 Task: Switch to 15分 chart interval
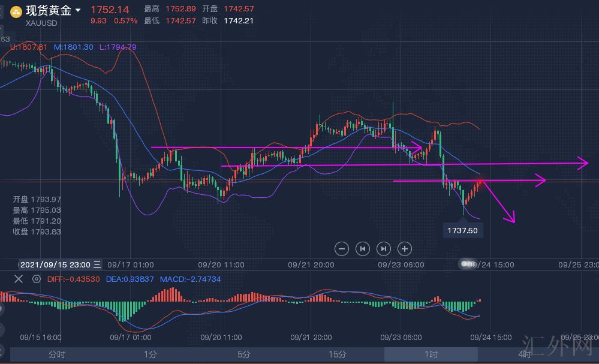click(338, 354)
